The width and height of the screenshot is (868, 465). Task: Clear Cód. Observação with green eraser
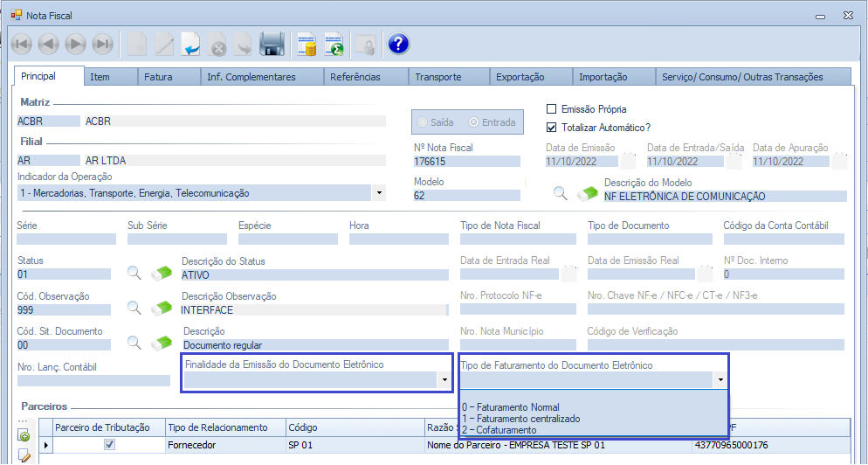click(162, 308)
